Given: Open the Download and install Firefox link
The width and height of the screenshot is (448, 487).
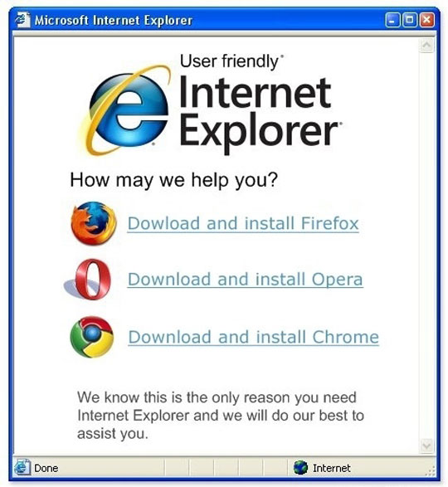Looking at the screenshot, I should [x=243, y=224].
